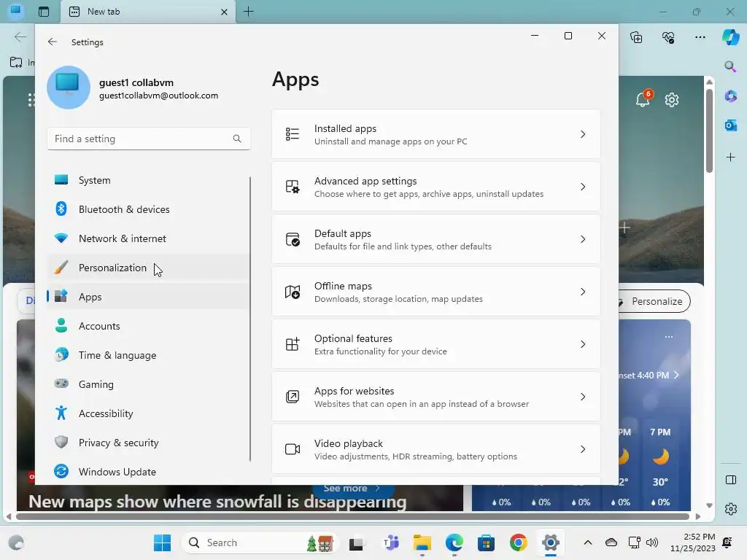Open Microsoft Store from taskbar
Viewport: 747px width, 560px height.
[486, 542]
